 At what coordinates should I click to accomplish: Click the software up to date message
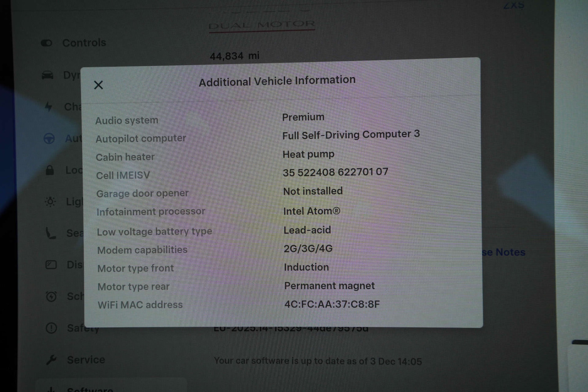click(318, 361)
